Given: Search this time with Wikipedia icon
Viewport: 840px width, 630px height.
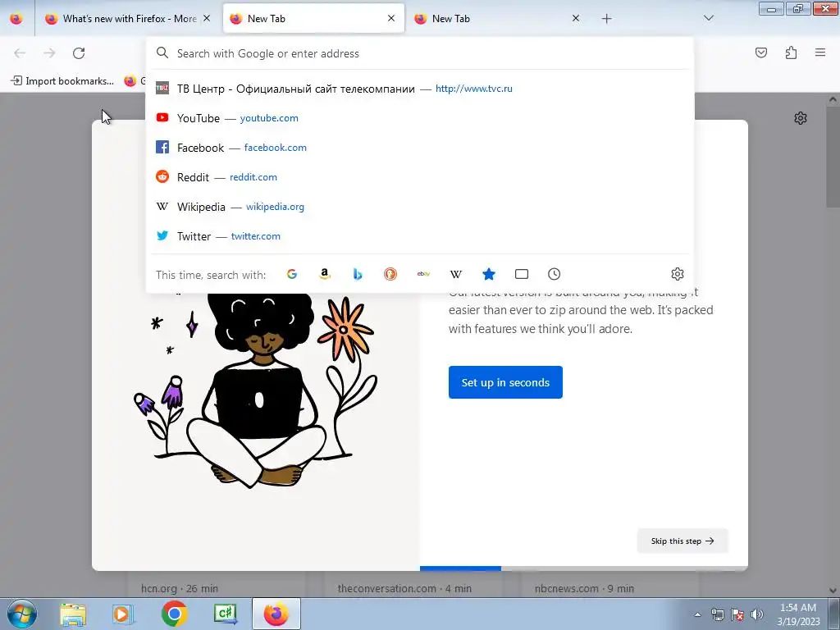Looking at the screenshot, I should [456, 274].
